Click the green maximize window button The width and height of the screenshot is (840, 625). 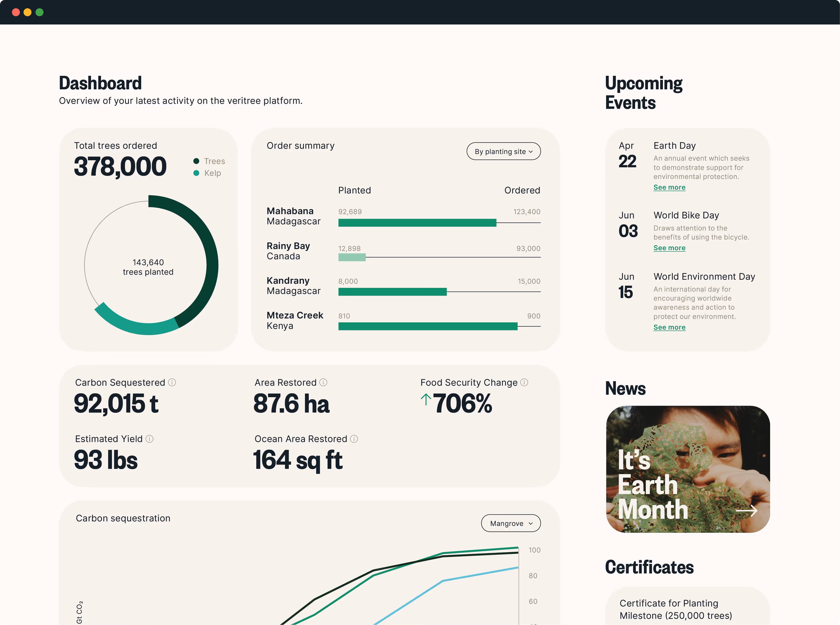click(x=39, y=12)
